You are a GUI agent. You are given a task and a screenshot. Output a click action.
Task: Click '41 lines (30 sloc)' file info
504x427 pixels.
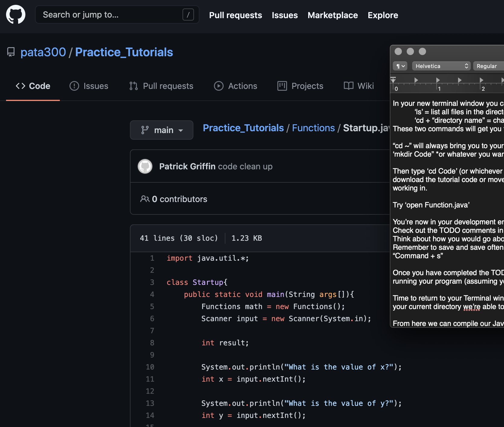click(x=179, y=238)
